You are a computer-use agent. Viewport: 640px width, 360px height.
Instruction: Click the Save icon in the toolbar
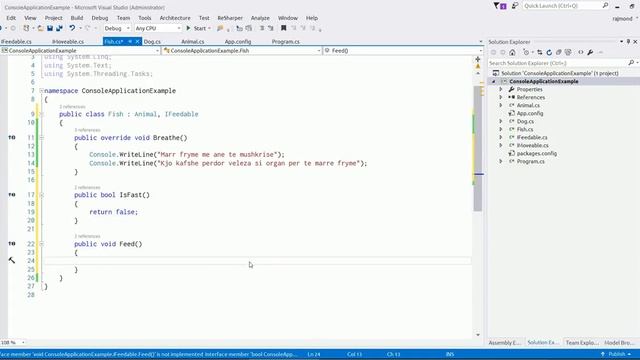[50, 28]
